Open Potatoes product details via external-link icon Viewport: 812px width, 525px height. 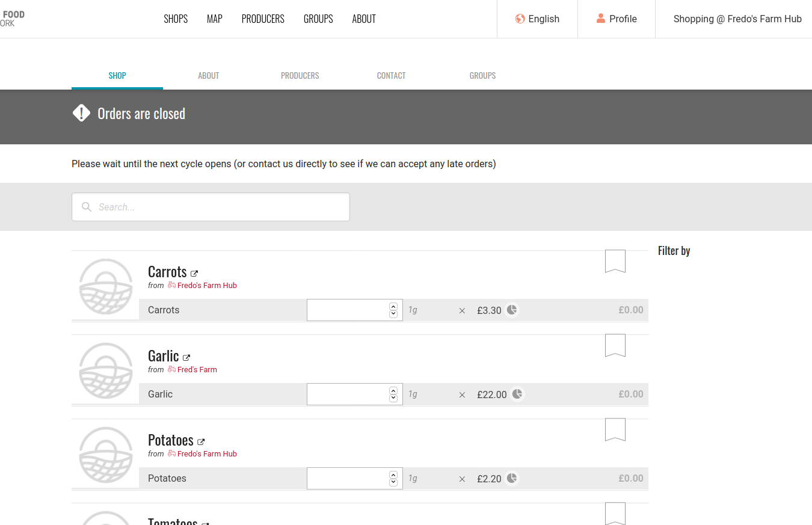[x=201, y=442]
